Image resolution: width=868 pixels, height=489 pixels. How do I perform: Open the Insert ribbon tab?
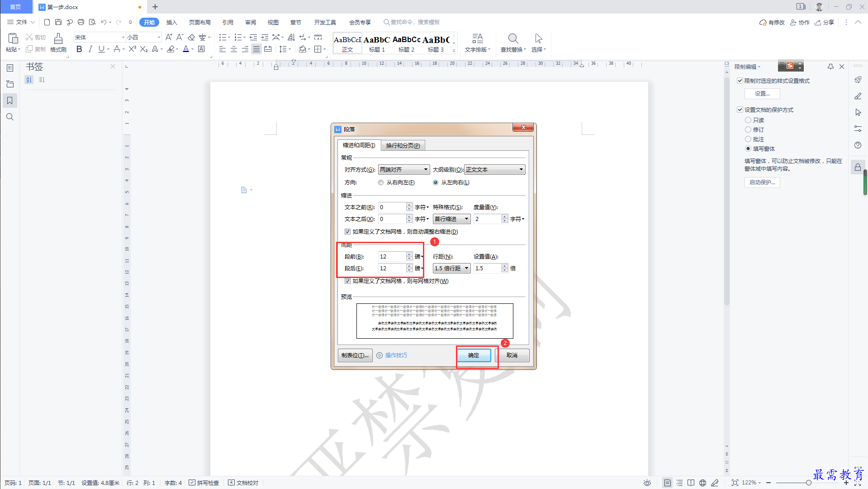tap(172, 22)
